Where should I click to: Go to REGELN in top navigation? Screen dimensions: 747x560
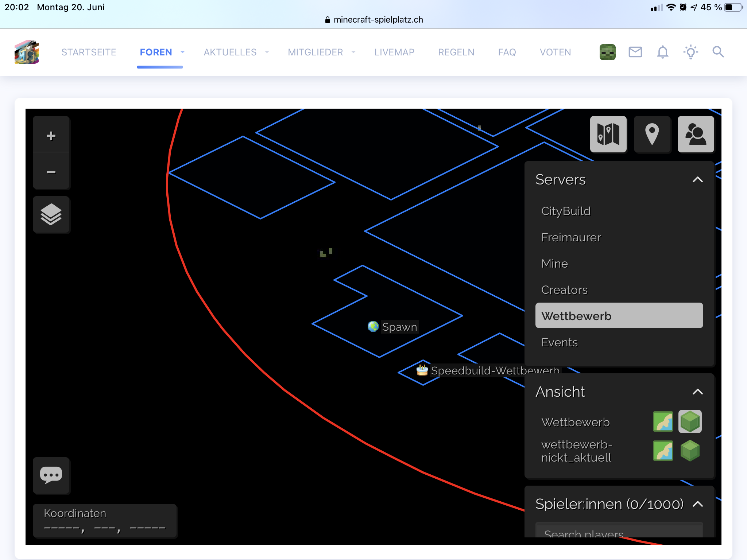[456, 52]
